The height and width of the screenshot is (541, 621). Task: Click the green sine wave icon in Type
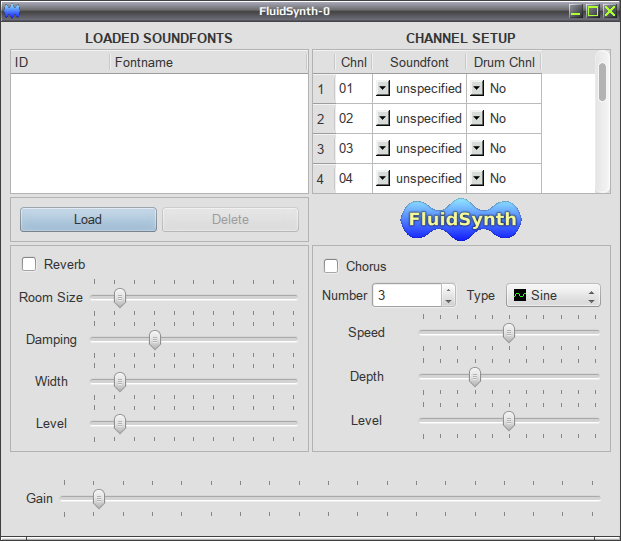pos(520,295)
